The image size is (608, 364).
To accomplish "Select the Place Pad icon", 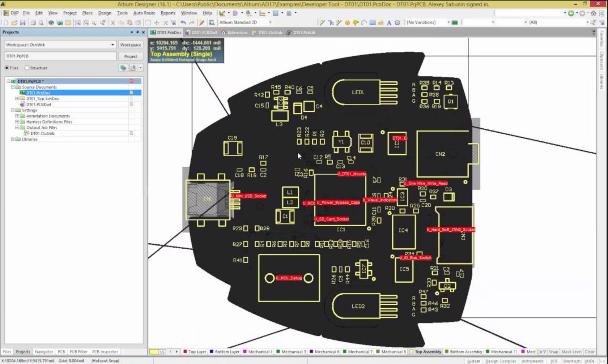I will point(348,22).
